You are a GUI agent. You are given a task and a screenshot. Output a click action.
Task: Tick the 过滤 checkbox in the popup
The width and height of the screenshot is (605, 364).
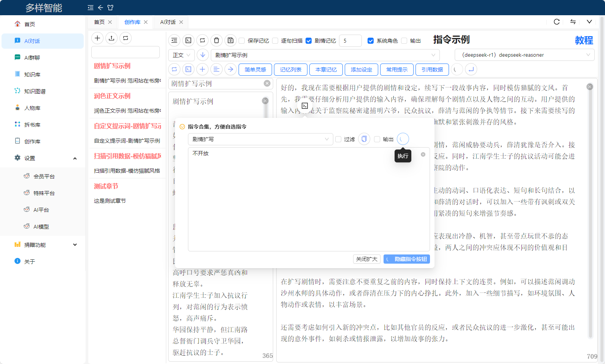[338, 139]
